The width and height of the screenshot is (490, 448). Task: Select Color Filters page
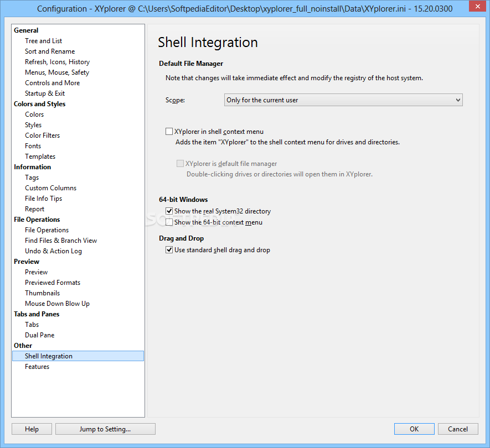(x=43, y=136)
